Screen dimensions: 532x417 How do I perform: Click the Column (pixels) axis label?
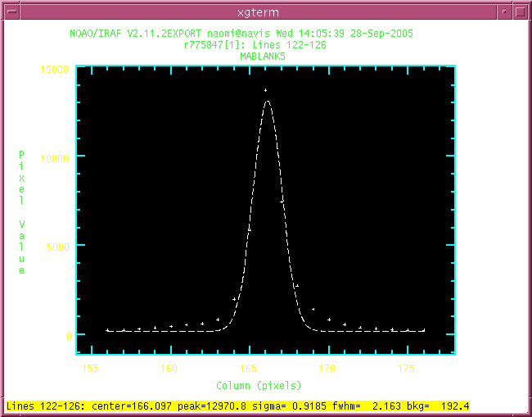click(259, 385)
